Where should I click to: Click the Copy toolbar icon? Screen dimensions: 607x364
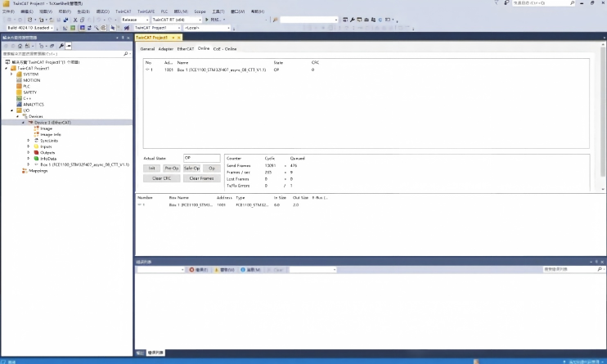(82, 20)
